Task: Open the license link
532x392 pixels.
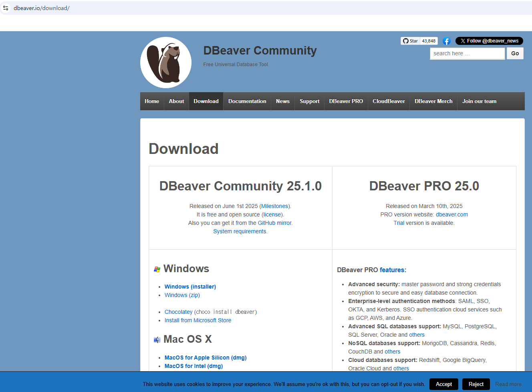Action: tap(272, 214)
